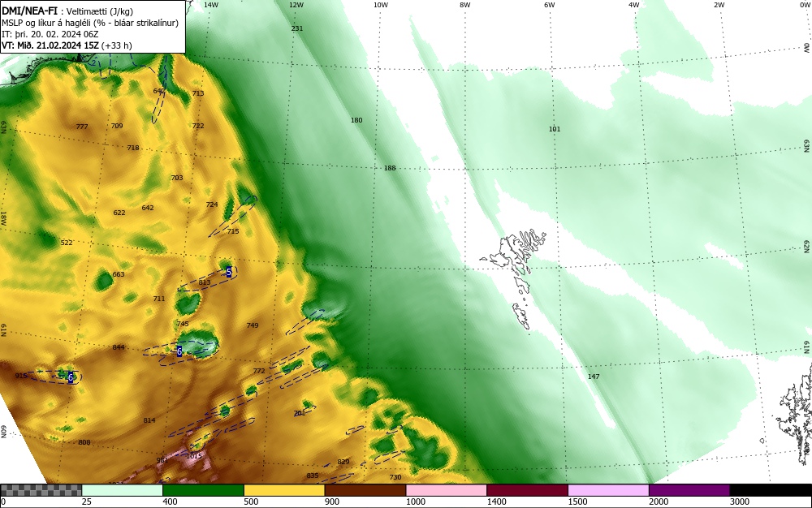Click the 915 value on the map
This screenshot has height=508, width=812.
pyautogui.click(x=21, y=376)
